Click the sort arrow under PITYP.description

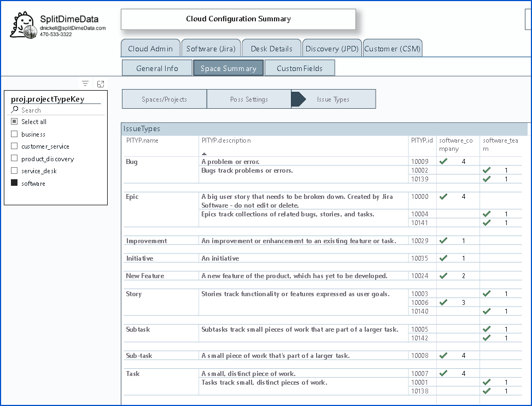(204, 154)
